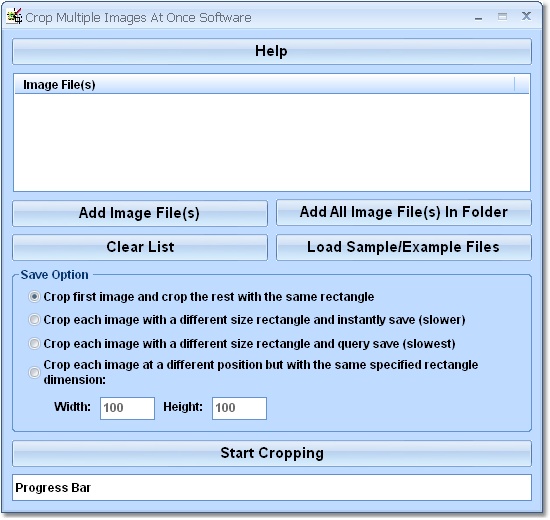Click the column divider in list header

(515, 85)
